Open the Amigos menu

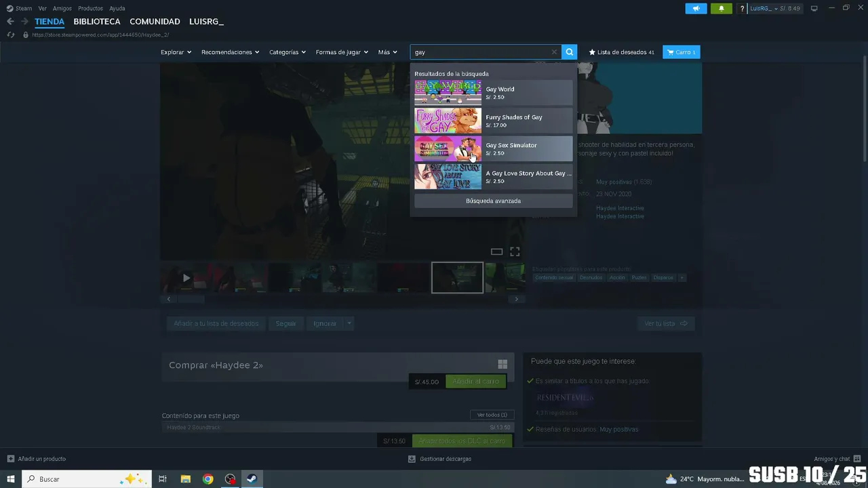(62, 9)
